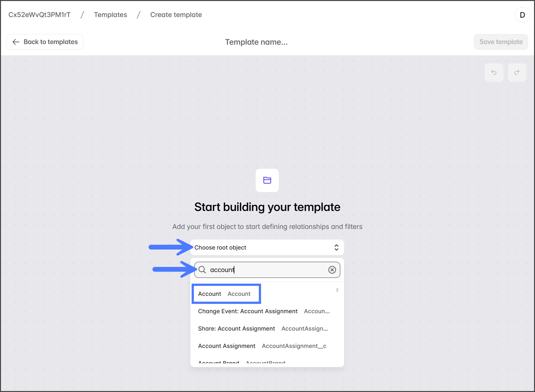535x392 pixels.
Task: Click the back arrow icon
Action: (16, 42)
